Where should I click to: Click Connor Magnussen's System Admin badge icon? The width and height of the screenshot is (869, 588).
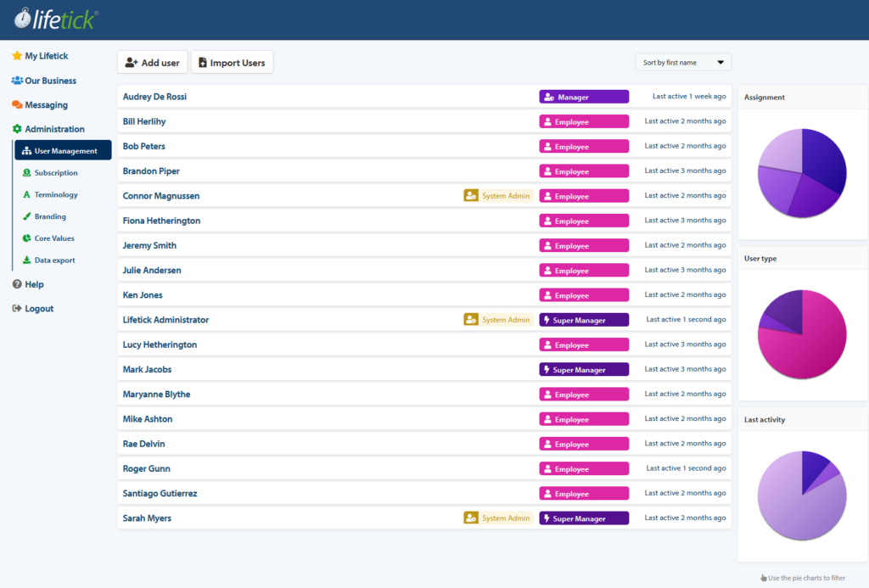click(x=471, y=196)
